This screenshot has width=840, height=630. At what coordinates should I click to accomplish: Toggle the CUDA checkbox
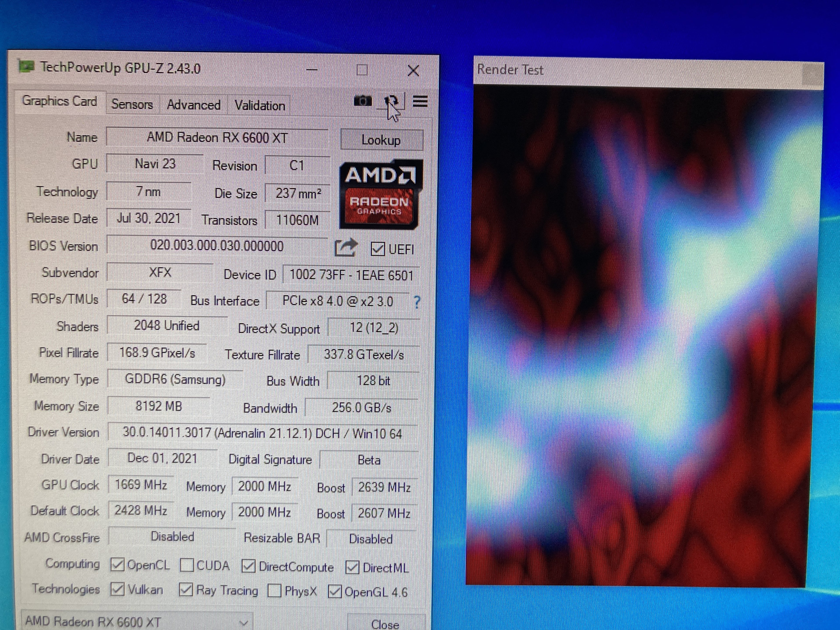tap(186, 565)
